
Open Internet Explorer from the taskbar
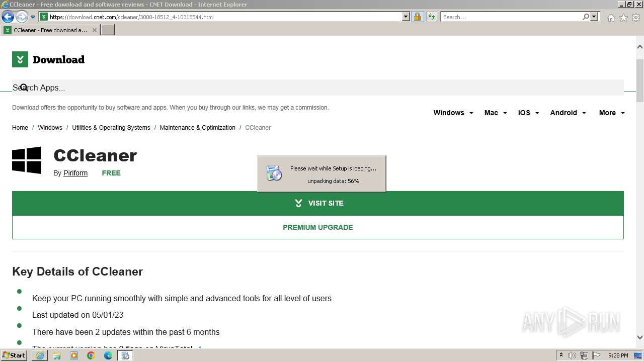coord(39,355)
